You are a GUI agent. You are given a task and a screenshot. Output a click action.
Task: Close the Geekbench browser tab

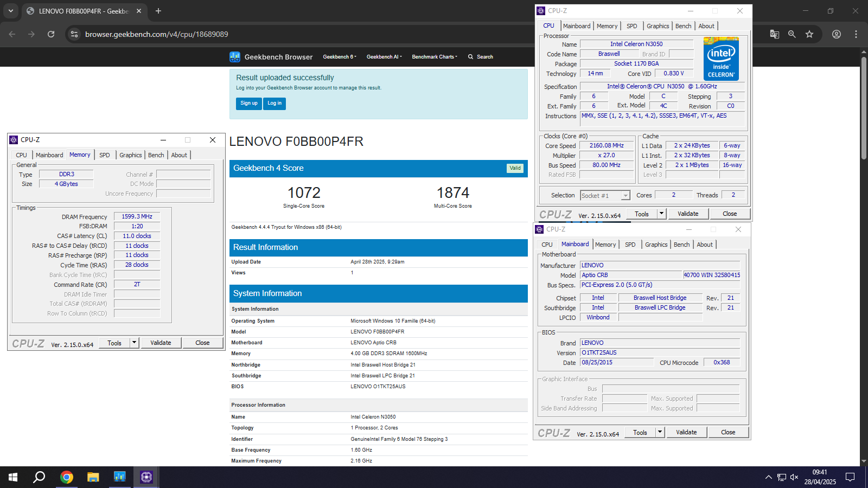coord(139,11)
